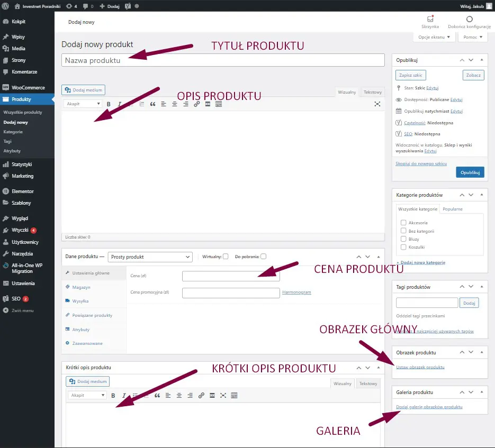Click blockquote icon in main description editor
This screenshot has width=495, height=448.
tap(153, 104)
